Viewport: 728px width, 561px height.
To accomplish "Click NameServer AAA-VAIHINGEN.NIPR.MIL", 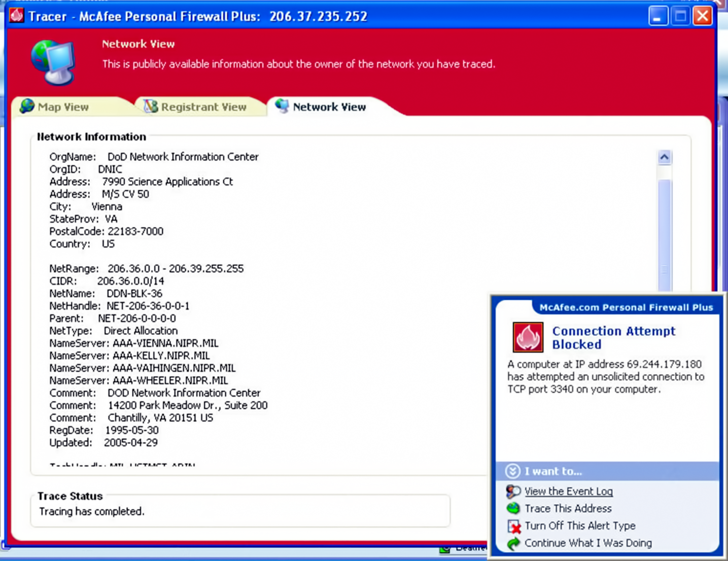I will 174,368.
